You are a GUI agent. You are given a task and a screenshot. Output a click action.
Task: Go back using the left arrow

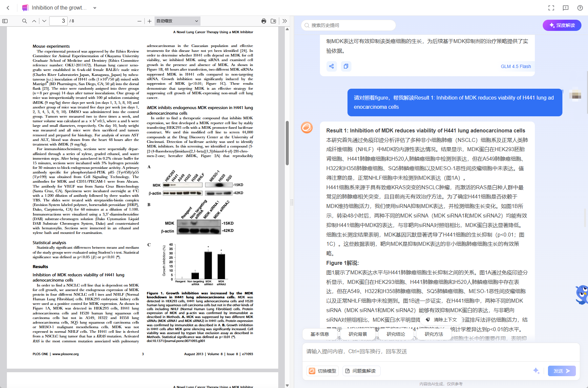pos(8,8)
